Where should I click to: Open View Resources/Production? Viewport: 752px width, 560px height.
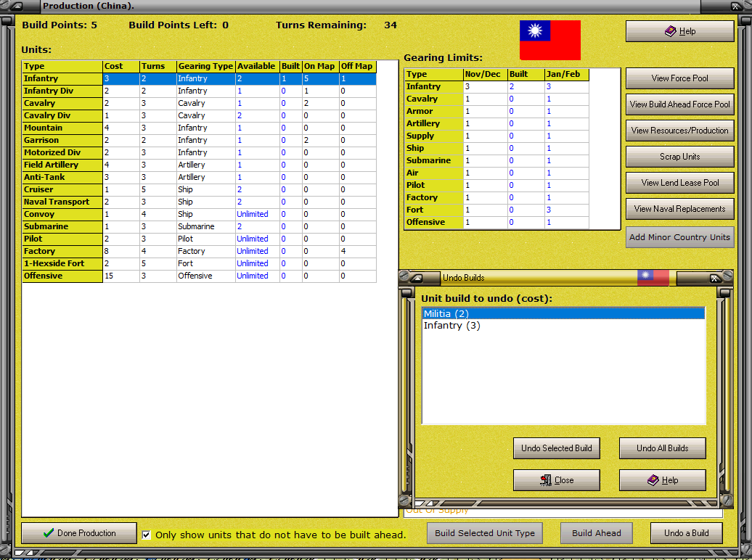tap(679, 131)
